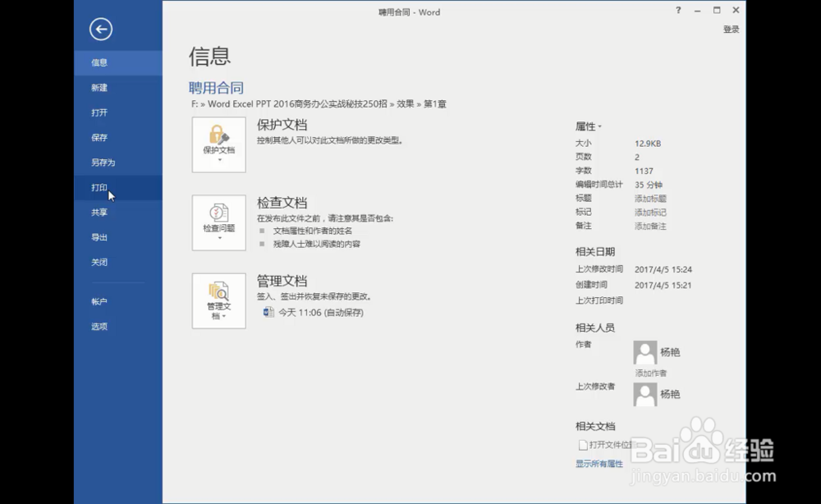
Task: Click 添加作者 to add an author
Action: [x=650, y=372]
